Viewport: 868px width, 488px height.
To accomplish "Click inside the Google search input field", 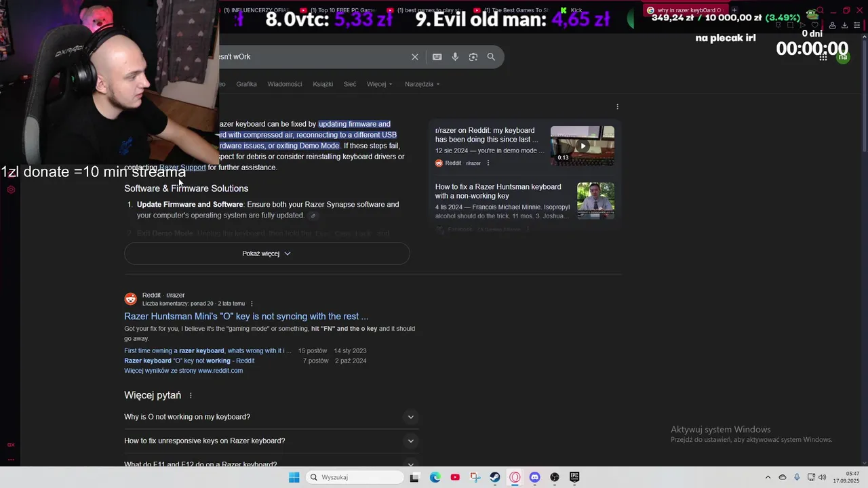I will 312,57.
